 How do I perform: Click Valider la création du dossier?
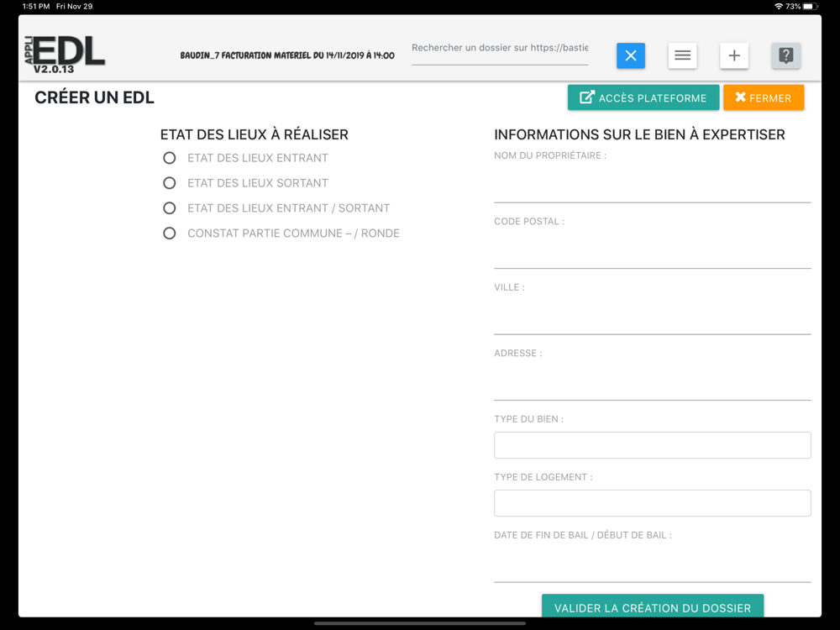[x=653, y=606]
